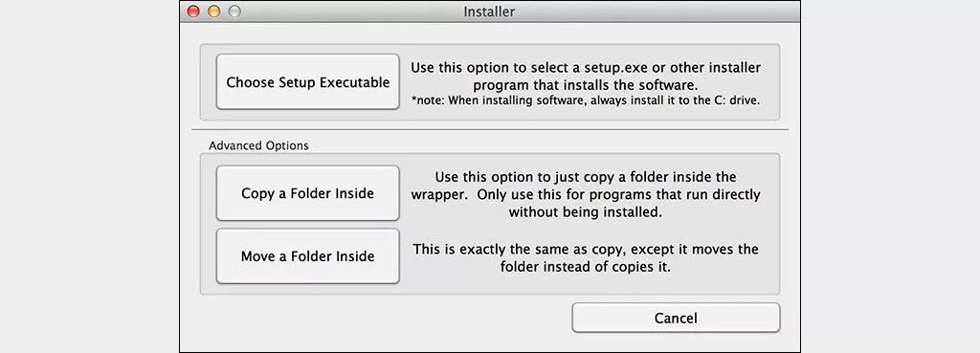Click the setup.exe installer description text
Viewport: 980px width, 353px height.
click(586, 75)
